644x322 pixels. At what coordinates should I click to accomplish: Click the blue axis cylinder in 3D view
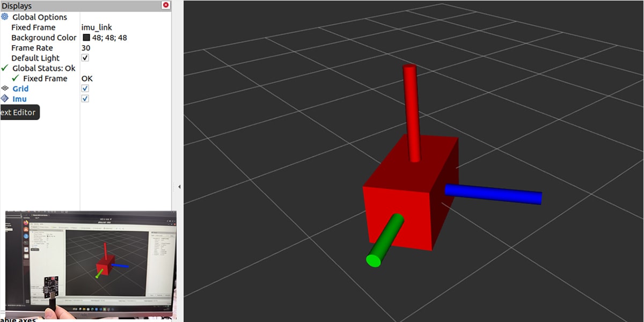pos(493,194)
